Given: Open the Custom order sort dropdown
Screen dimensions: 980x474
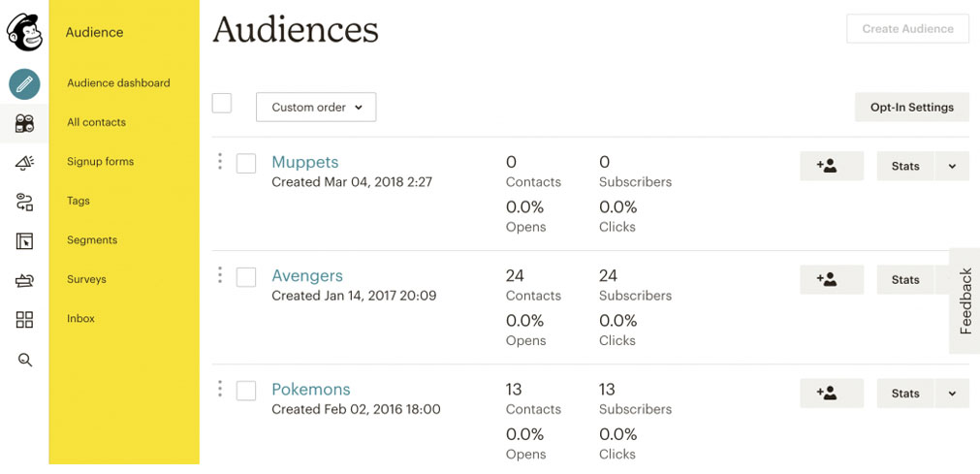Looking at the screenshot, I should click(x=316, y=107).
